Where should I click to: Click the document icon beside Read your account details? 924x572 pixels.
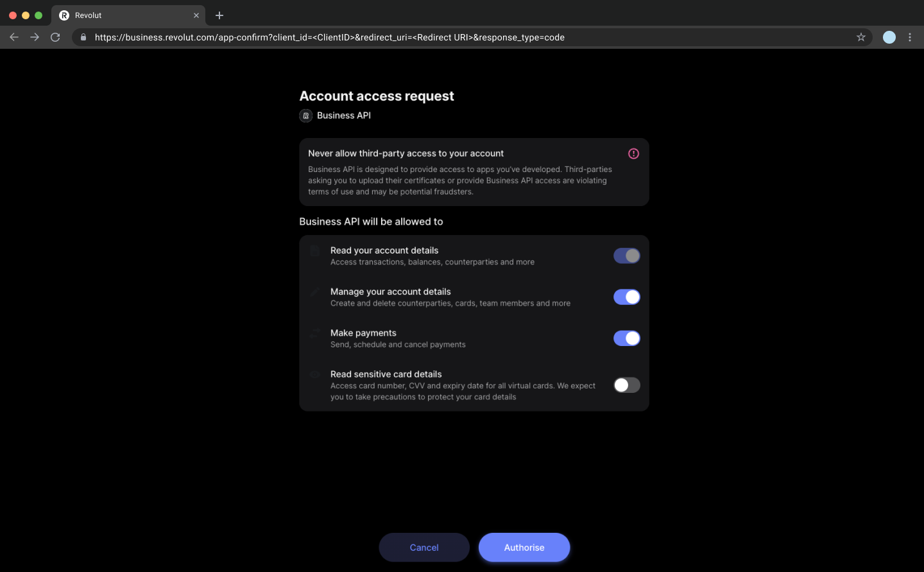tap(314, 251)
